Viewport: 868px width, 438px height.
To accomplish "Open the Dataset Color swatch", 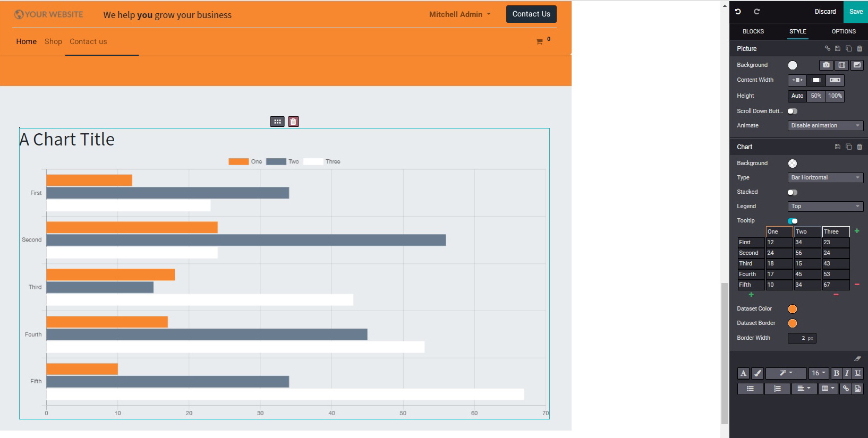I will pos(792,309).
